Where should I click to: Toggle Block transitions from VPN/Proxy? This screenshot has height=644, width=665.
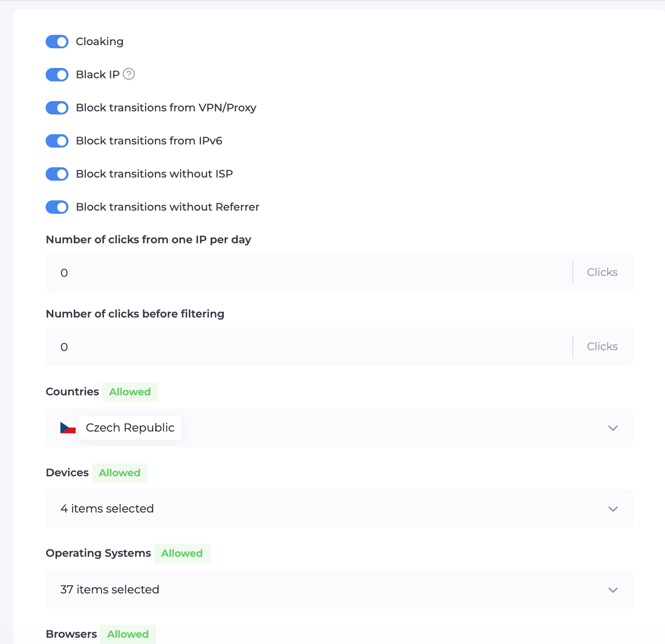tap(57, 108)
